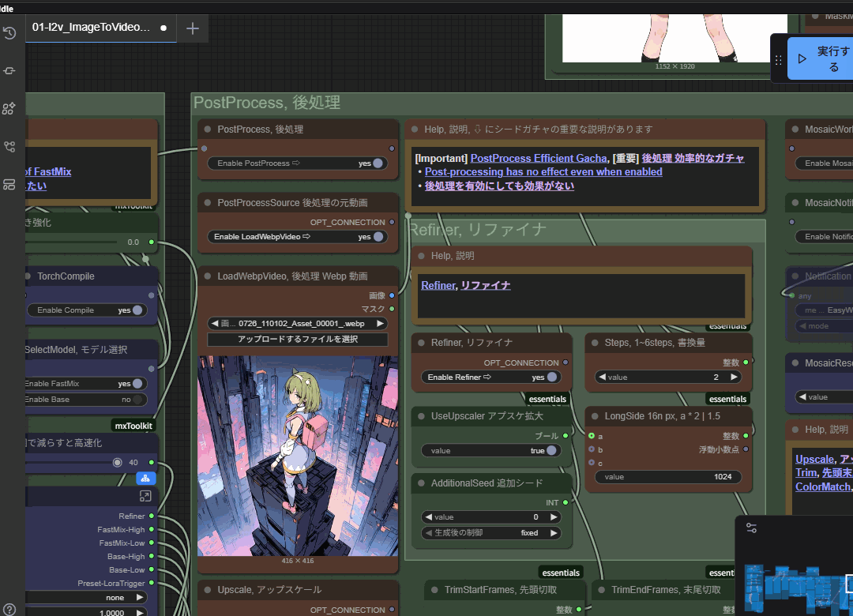Change 生成後の制御 fixed to previous option
The image size is (853, 616).
(x=429, y=533)
